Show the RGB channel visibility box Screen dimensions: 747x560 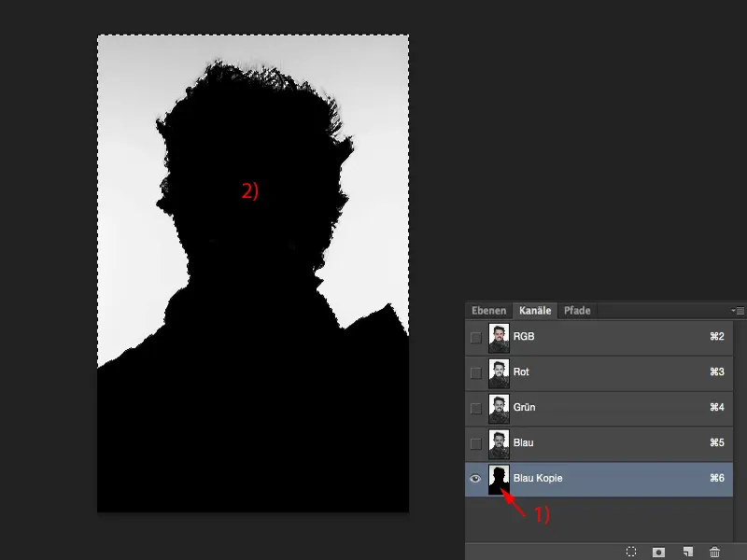coord(475,337)
